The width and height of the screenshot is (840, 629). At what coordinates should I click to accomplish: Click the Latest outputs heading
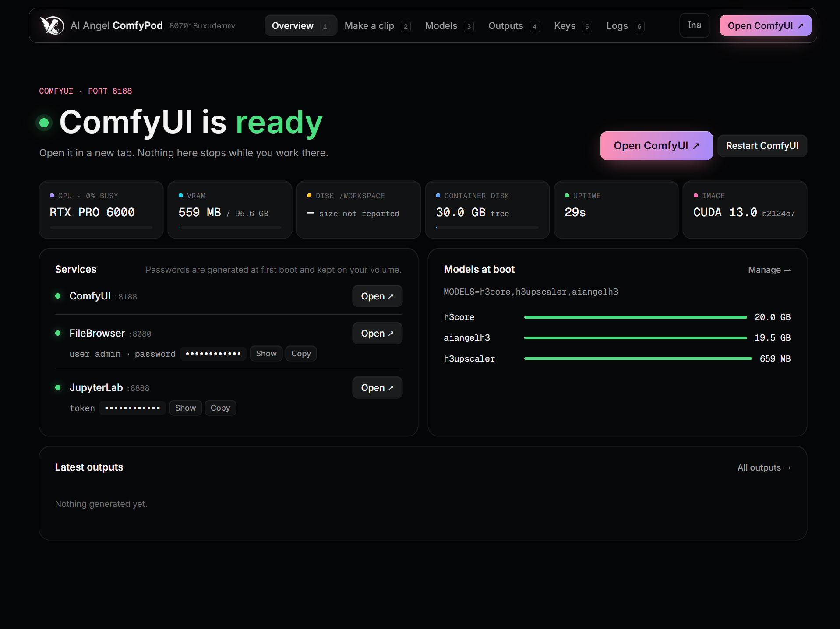pyautogui.click(x=89, y=467)
